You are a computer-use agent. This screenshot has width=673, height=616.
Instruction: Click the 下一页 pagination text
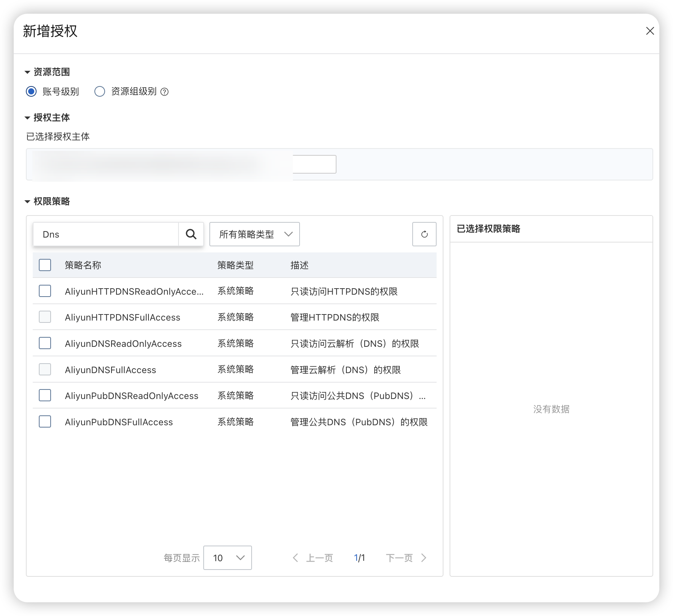pyautogui.click(x=399, y=558)
